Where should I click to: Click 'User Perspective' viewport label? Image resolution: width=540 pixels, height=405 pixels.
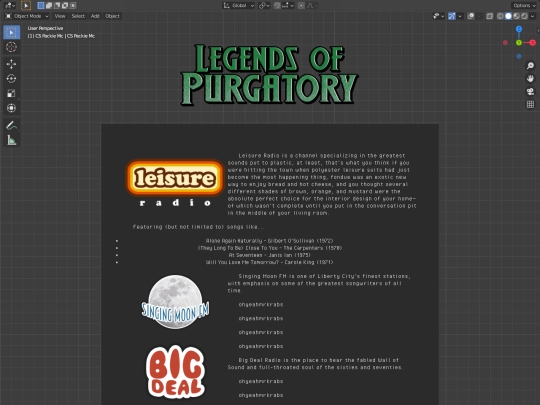pos(45,28)
